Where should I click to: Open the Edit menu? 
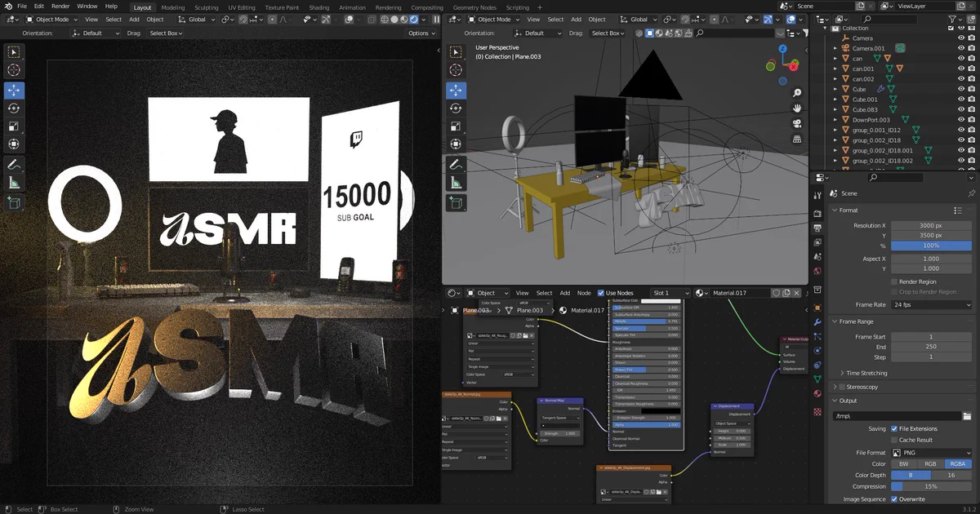pyautogui.click(x=38, y=7)
